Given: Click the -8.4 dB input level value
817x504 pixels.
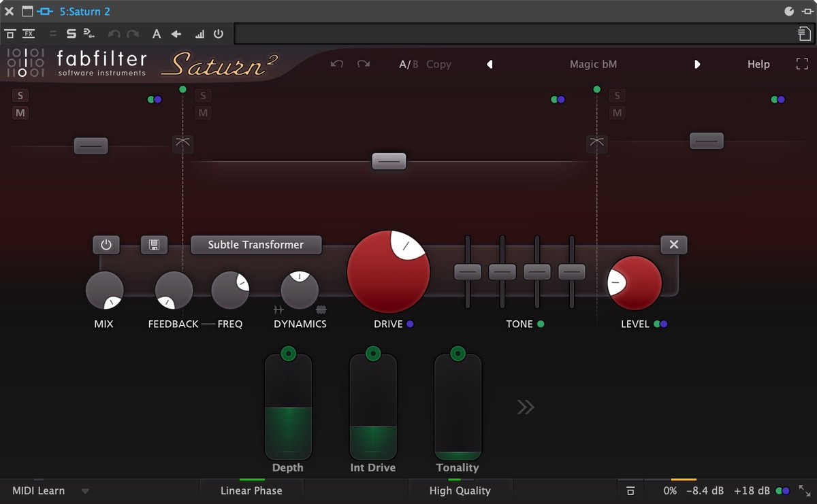Looking at the screenshot, I should point(705,490).
